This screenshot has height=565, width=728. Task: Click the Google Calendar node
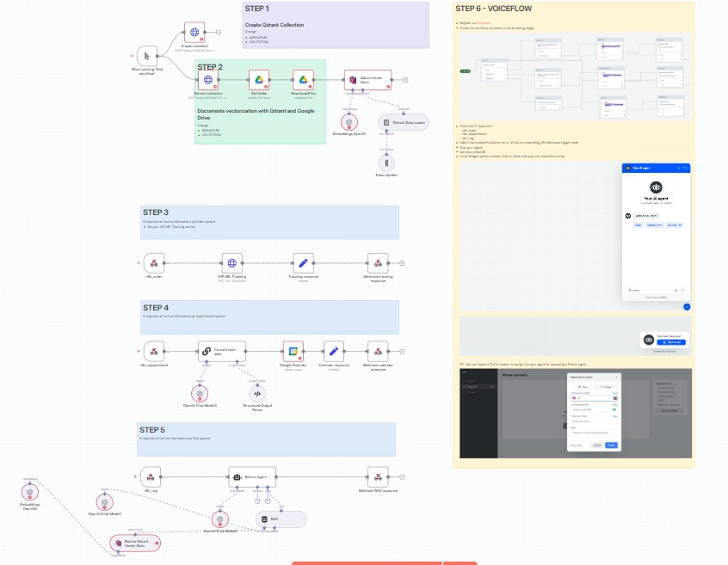point(293,351)
